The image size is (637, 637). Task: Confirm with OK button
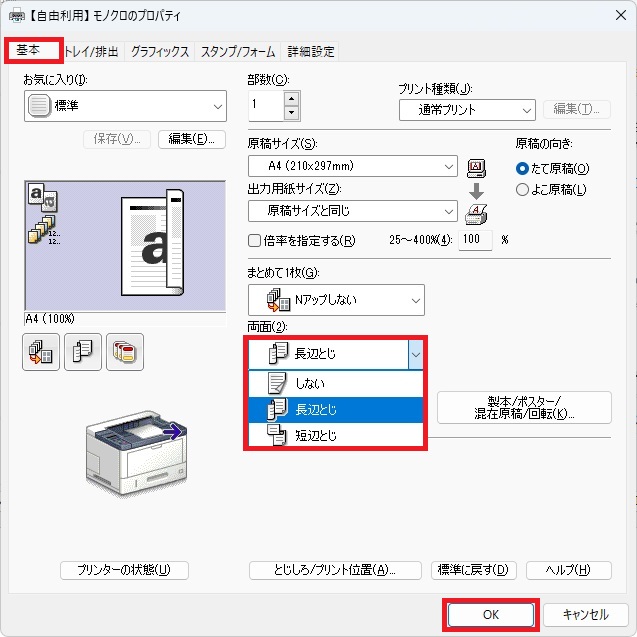[491, 614]
